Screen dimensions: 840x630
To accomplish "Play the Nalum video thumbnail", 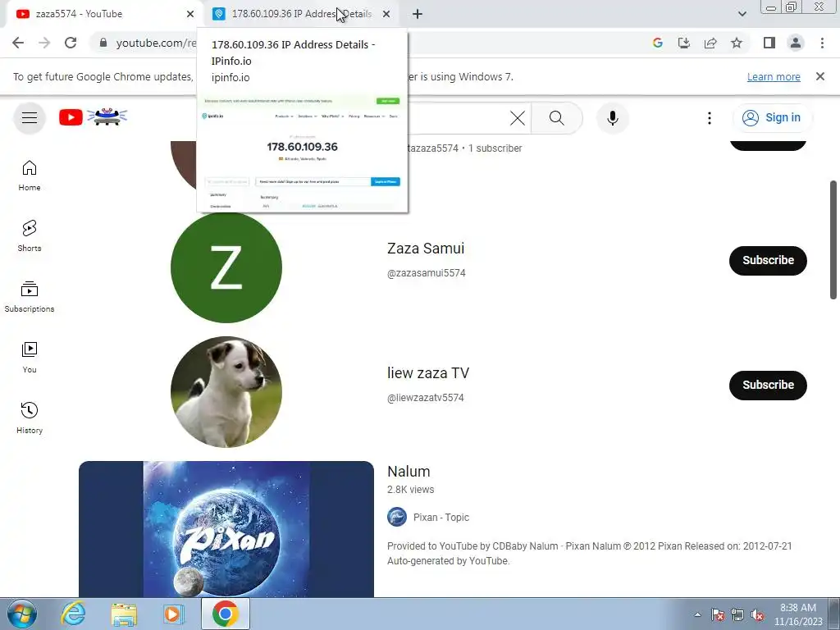I will (x=226, y=529).
